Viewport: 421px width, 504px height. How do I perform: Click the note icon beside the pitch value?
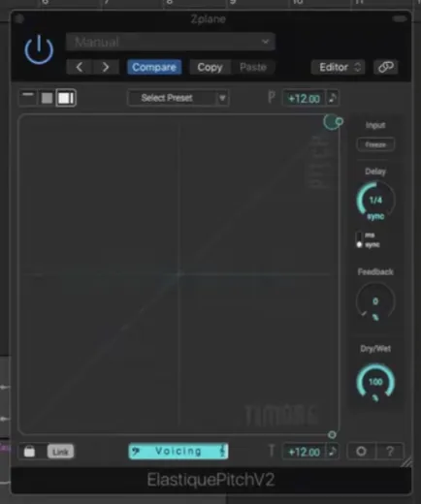(x=333, y=98)
